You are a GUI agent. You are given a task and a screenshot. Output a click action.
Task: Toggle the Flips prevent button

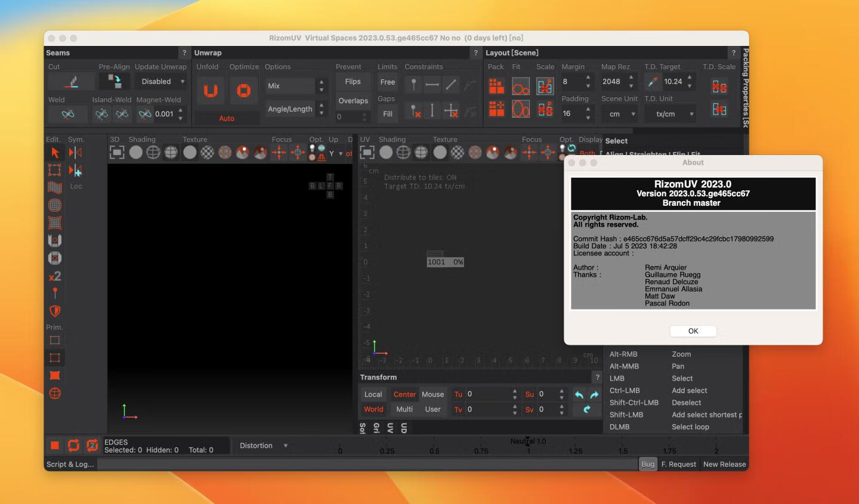click(353, 82)
